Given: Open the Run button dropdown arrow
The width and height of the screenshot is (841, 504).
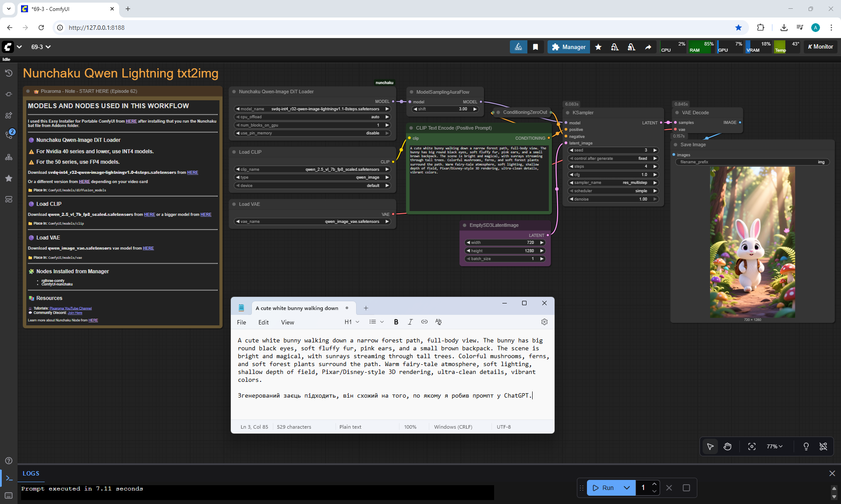Looking at the screenshot, I should point(627,488).
